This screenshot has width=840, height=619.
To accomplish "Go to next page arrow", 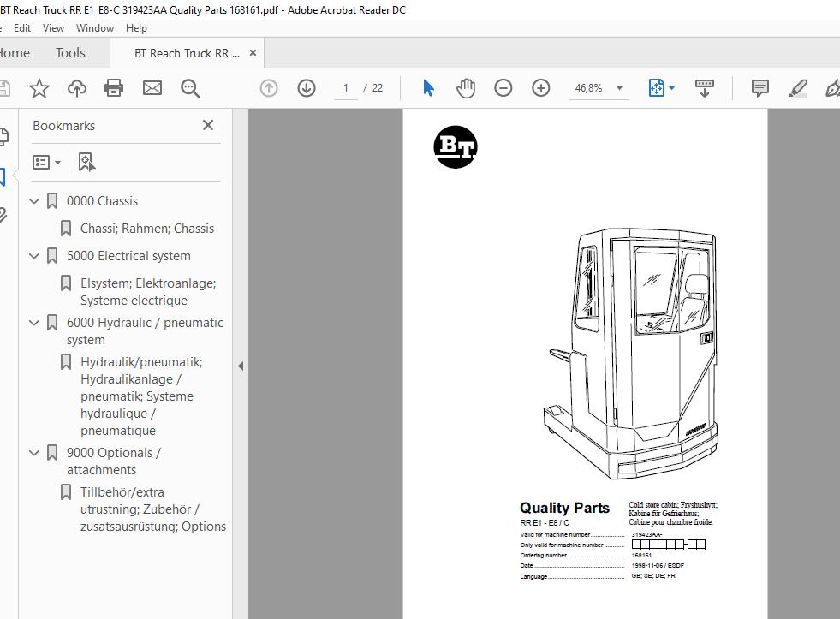I will [307, 88].
